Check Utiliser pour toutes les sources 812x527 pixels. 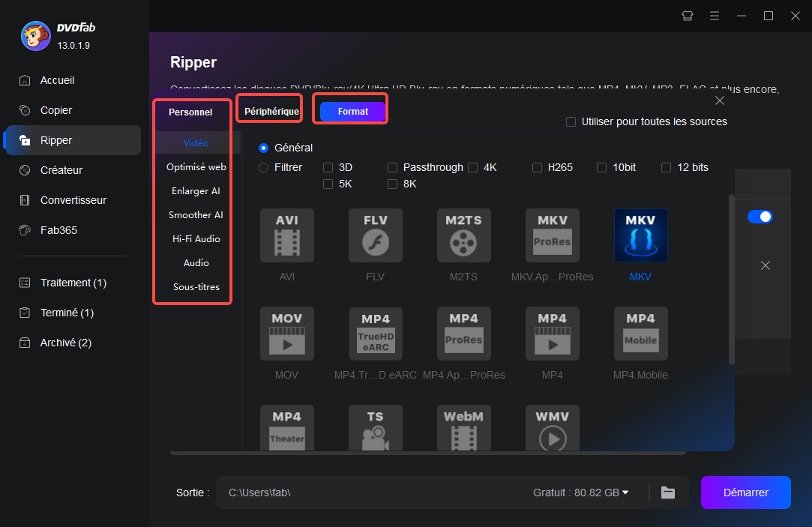pos(571,121)
